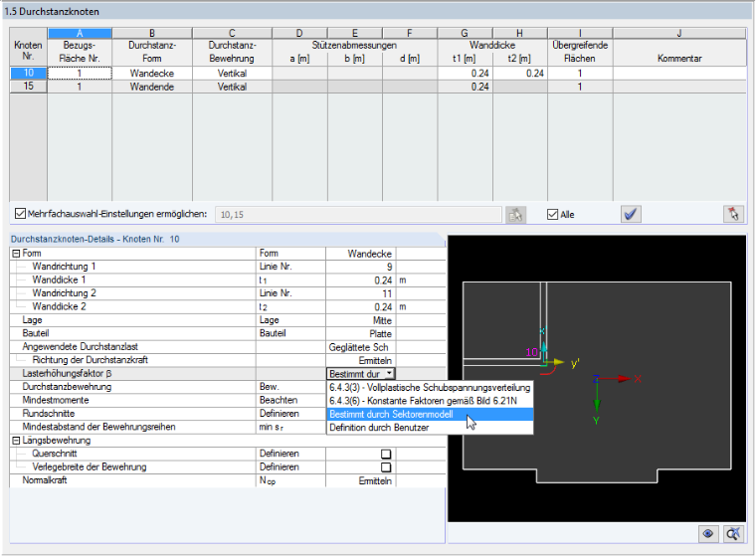Collapse the Form tree group
Image resolution: width=756 pixels, height=557 pixels.
click(x=16, y=254)
